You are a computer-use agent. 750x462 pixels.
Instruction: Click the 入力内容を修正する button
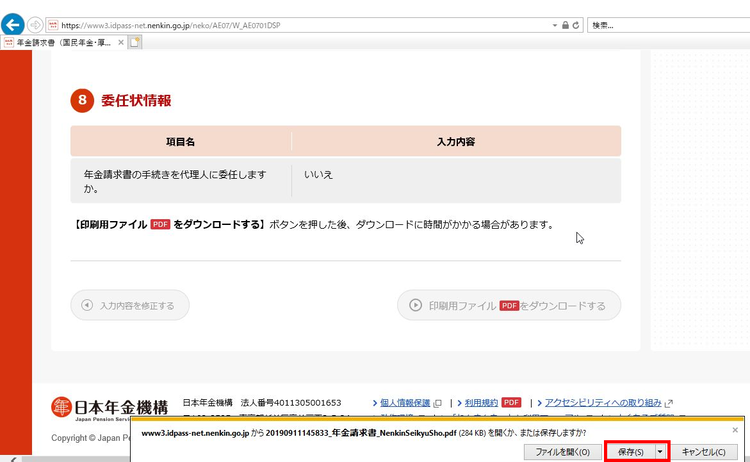pos(129,305)
